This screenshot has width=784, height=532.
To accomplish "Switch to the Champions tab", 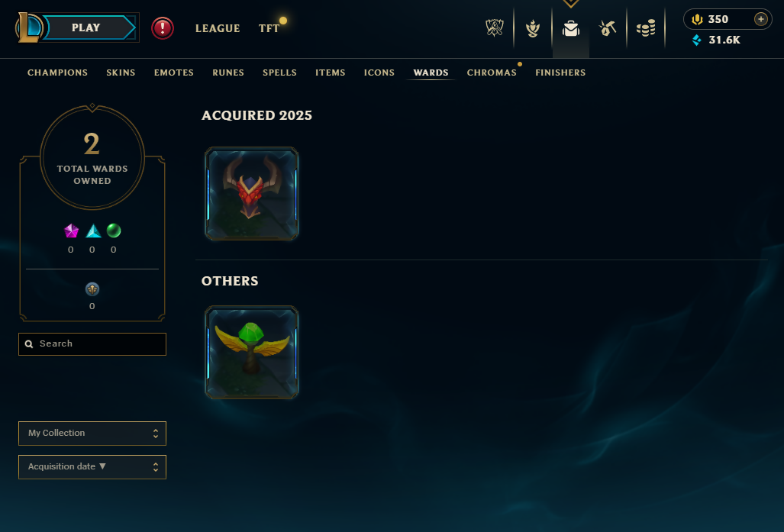I will click(x=57, y=73).
